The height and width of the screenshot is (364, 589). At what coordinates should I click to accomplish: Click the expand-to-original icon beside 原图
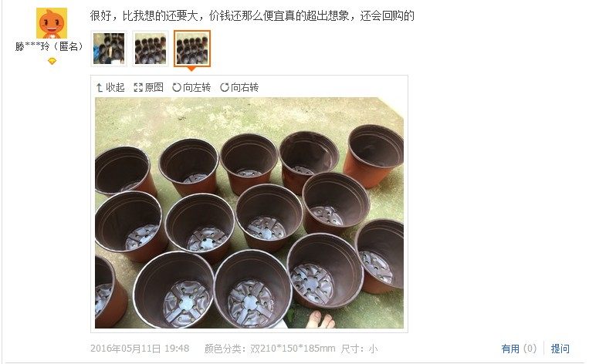(138, 88)
